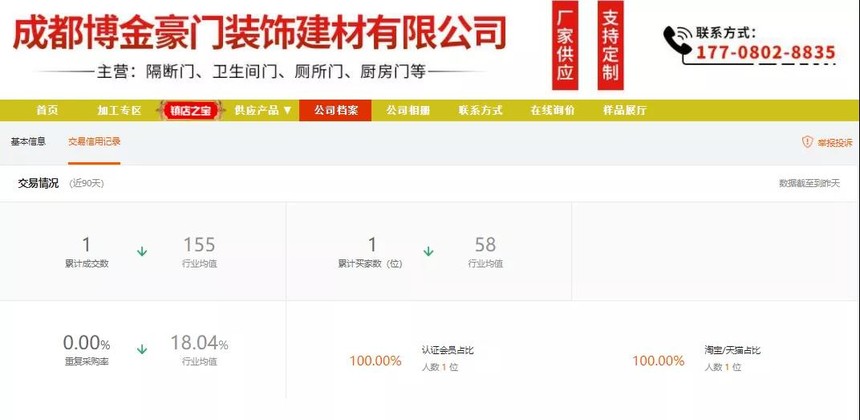Click the 认证会员占比 label

[x=448, y=350]
